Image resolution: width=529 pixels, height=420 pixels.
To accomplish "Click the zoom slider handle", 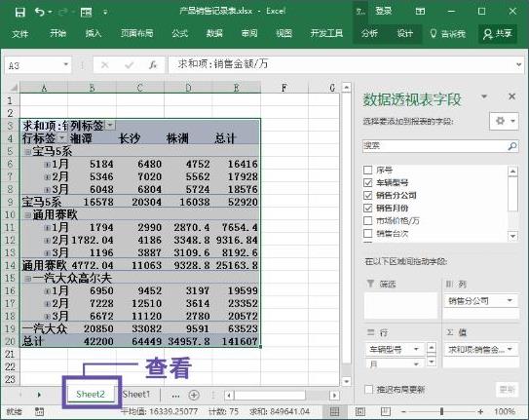I will point(441,411).
